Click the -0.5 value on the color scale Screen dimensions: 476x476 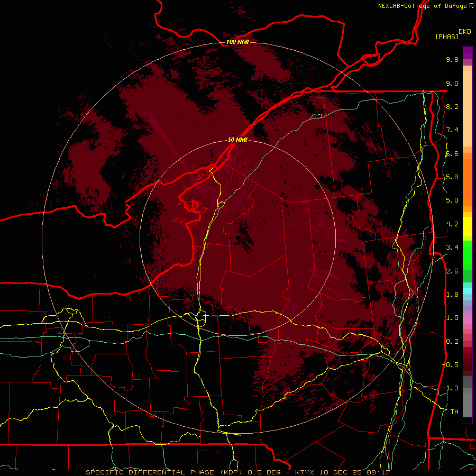coord(450,365)
